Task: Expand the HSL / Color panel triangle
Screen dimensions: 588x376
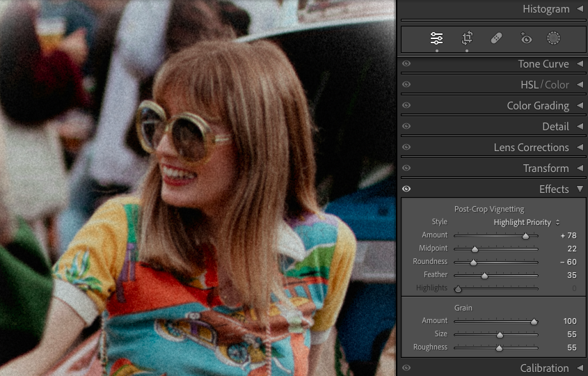Action: pos(580,85)
